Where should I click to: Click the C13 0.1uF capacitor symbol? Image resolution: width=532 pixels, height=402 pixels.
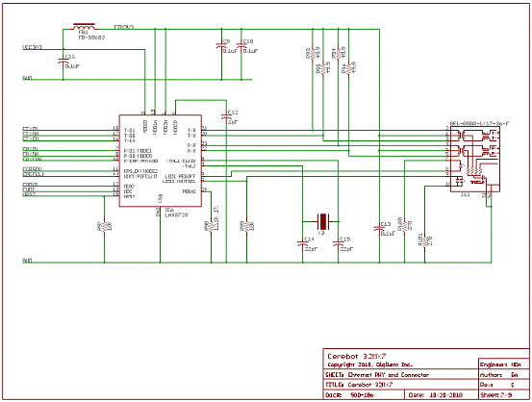tap(379, 228)
